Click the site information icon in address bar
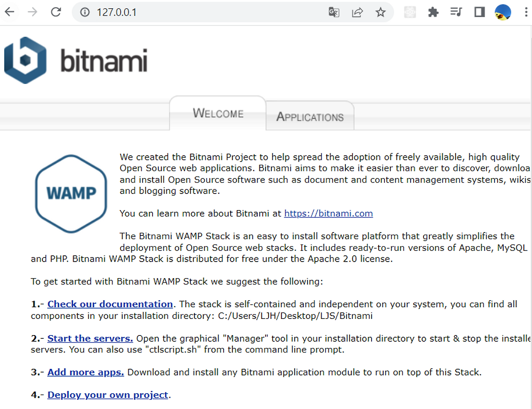 point(85,12)
